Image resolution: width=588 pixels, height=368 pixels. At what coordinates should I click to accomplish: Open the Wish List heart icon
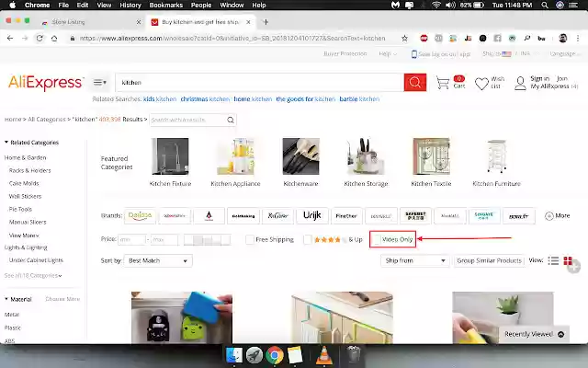click(481, 84)
